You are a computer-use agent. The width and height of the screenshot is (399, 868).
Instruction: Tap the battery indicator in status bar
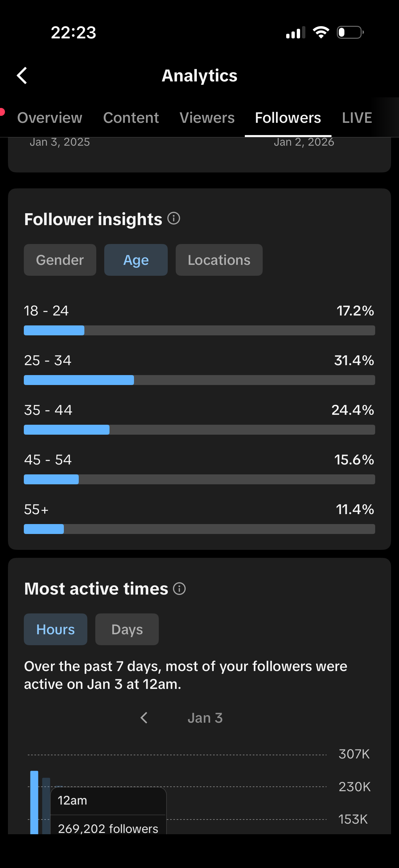pyautogui.click(x=350, y=32)
